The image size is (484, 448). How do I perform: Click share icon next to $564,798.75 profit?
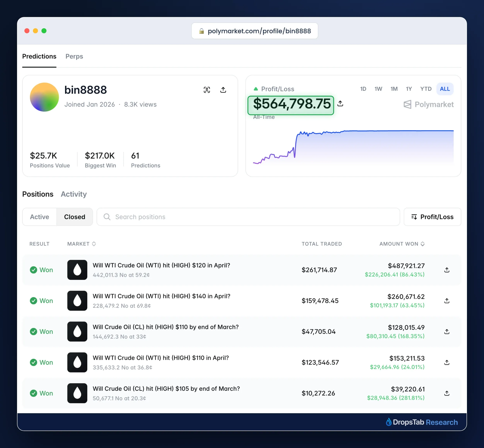(x=340, y=103)
